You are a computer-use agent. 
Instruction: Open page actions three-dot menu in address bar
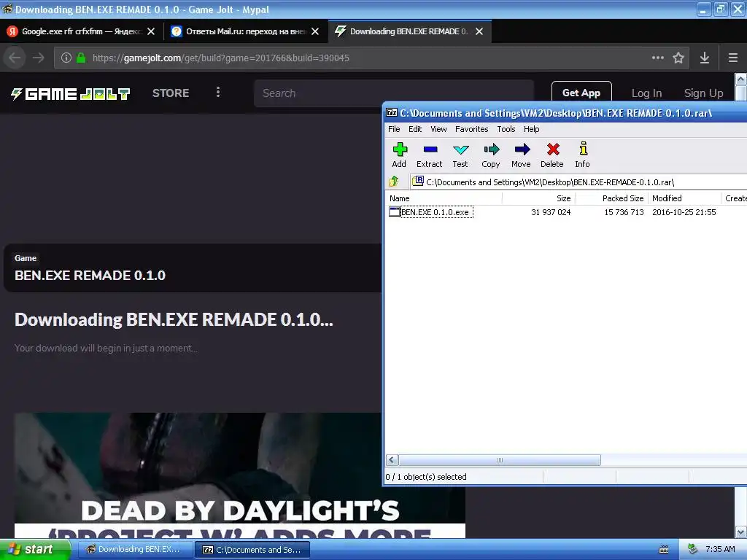tap(658, 58)
